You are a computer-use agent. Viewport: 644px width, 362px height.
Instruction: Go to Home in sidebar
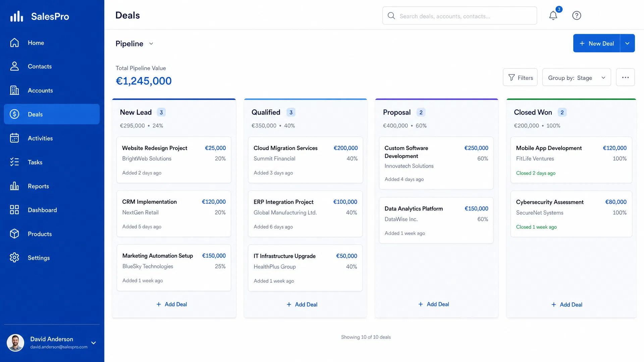(52, 43)
